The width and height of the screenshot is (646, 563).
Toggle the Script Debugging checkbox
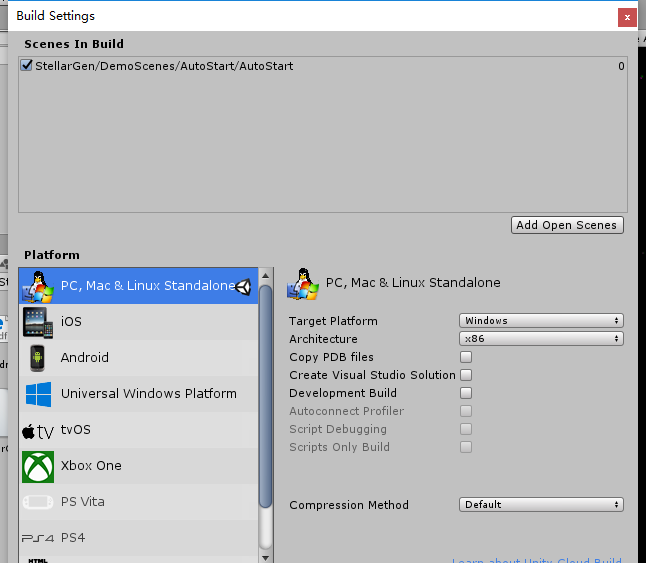tap(466, 429)
